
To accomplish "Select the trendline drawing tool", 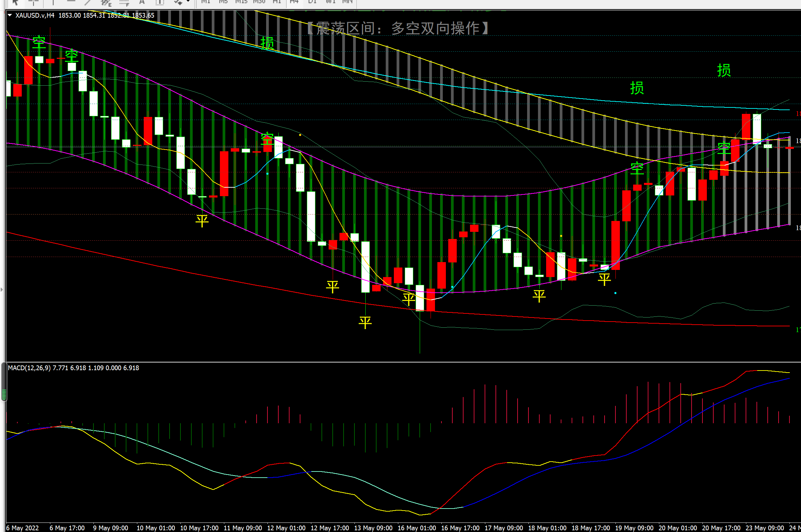I will tap(88, 2).
